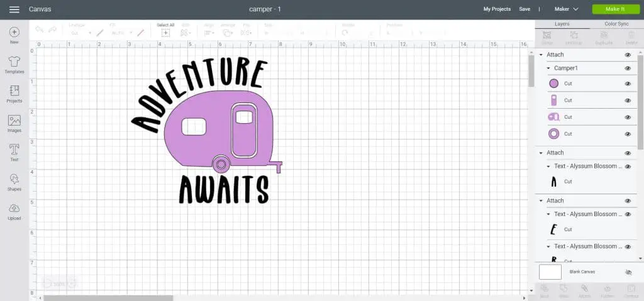Screen dimensions: 644x301
Task: Open the Images library icon
Action: pos(14,120)
